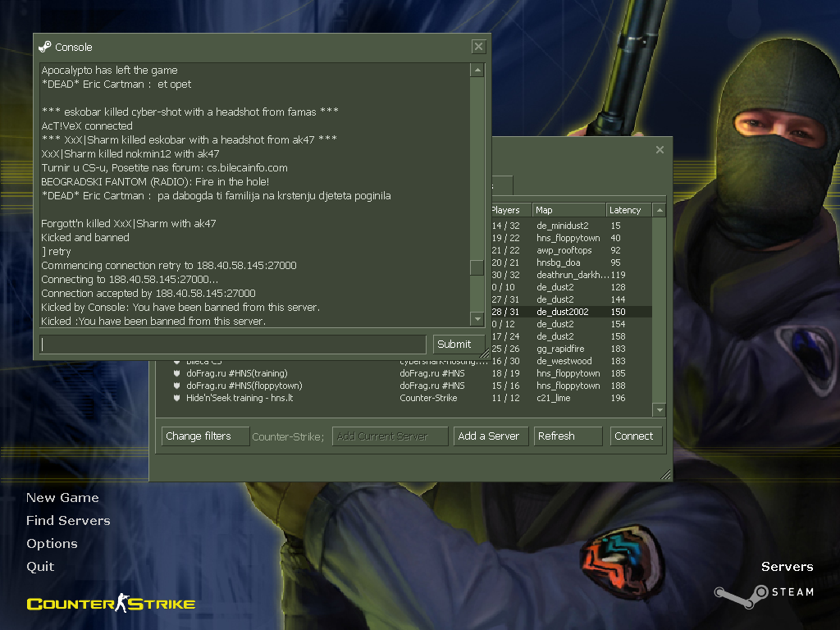Screen dimensions: 840x630
Task: Select the doFrag.ru #HNS(floppytown) server row
Action: point(404,386)
